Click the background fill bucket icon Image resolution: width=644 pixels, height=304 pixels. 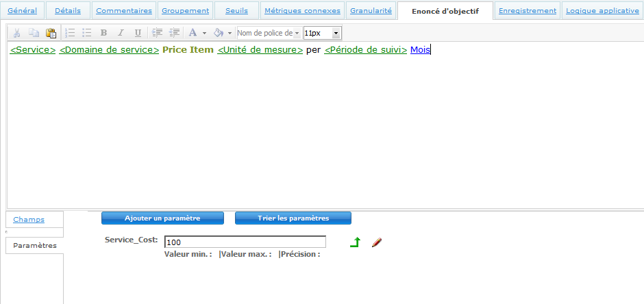[x=219, y=33]
